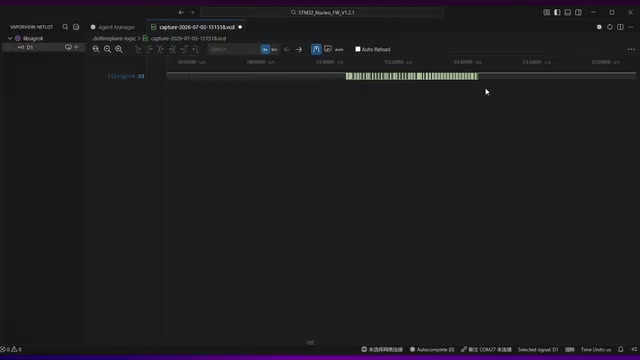Screen dimensions: 640x360
Task: Click the circular editor action icon
Action: click(x=599, y=27)
